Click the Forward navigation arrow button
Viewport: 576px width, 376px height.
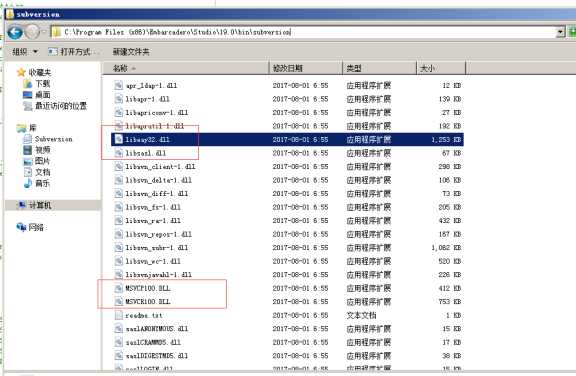tap(32, 32)
